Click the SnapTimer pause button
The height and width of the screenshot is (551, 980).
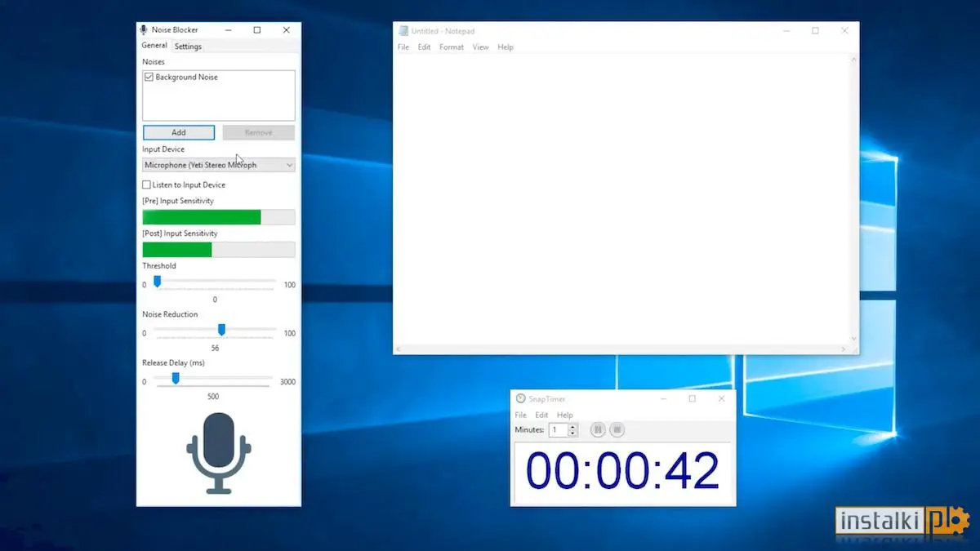point(597,429)
